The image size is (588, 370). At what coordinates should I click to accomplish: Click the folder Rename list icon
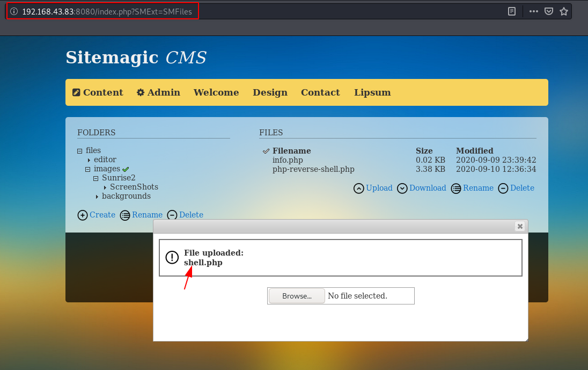pos(125,215)
